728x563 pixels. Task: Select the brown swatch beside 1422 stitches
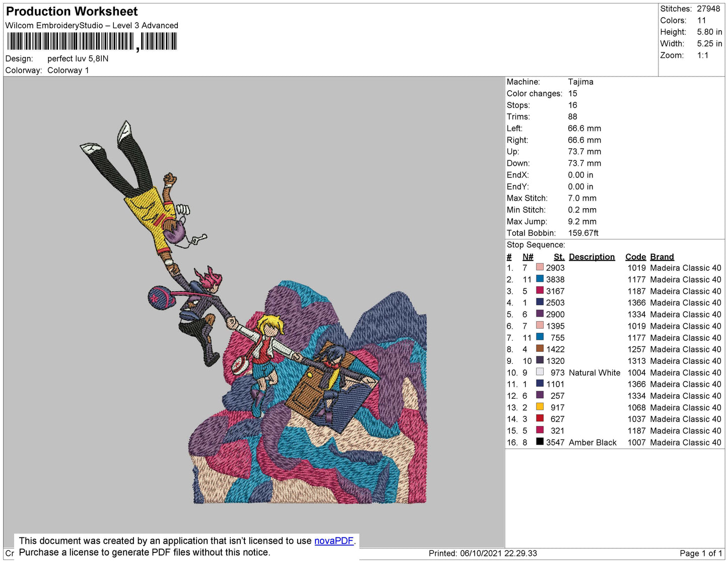pos(540,349)
